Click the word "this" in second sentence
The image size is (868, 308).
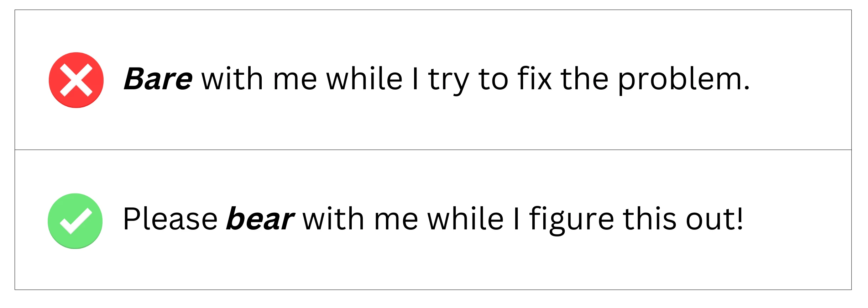coord(650,218)
